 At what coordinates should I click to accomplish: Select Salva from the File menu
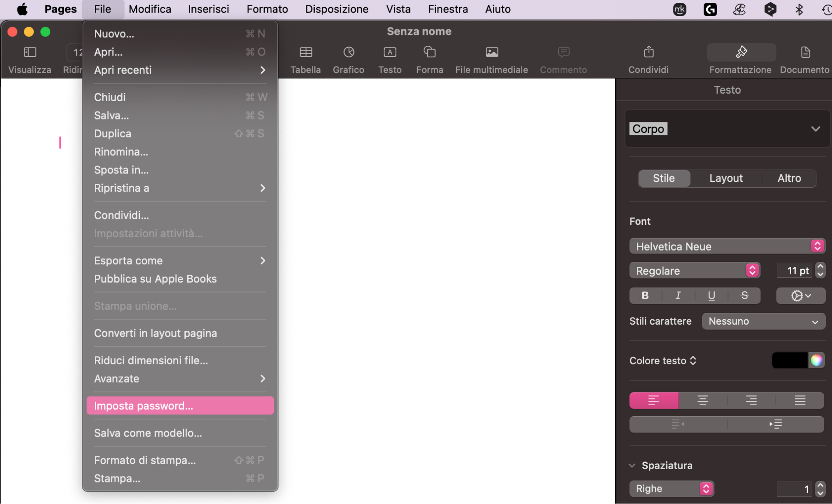(180, 115)
